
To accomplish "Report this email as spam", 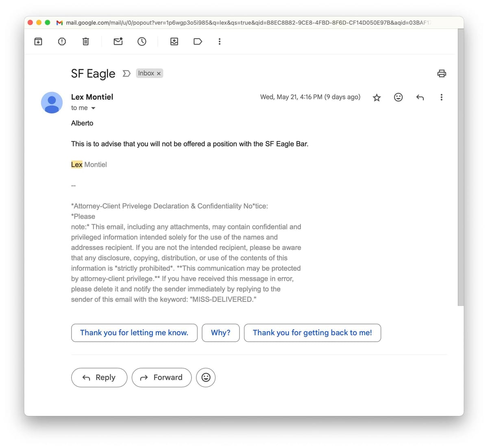I will click(62, 42).
